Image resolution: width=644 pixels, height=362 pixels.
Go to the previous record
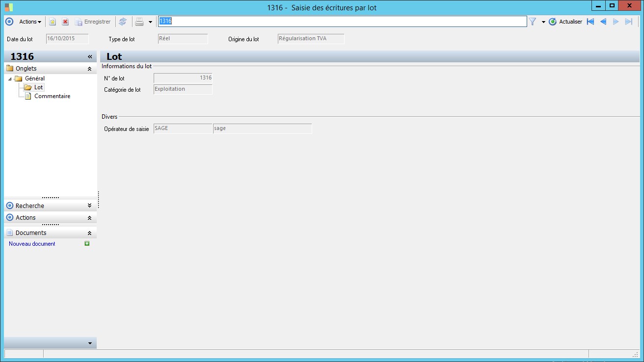[603, 22]
